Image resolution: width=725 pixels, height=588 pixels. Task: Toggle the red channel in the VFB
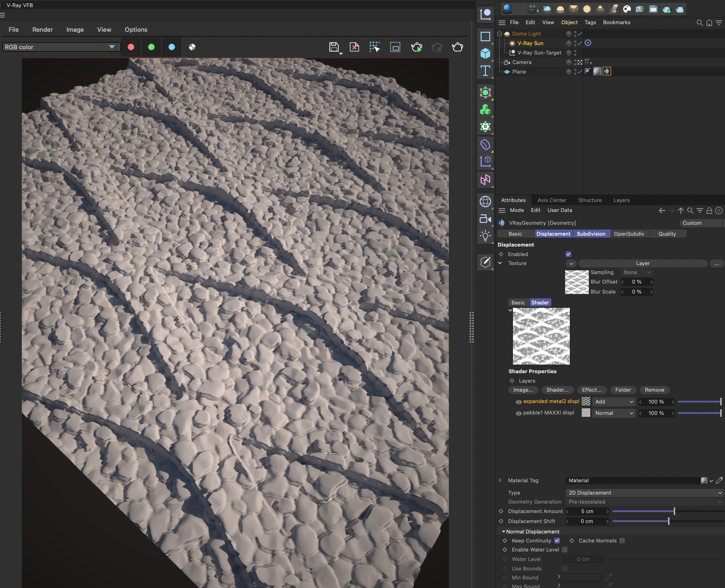tap(131, 47)
